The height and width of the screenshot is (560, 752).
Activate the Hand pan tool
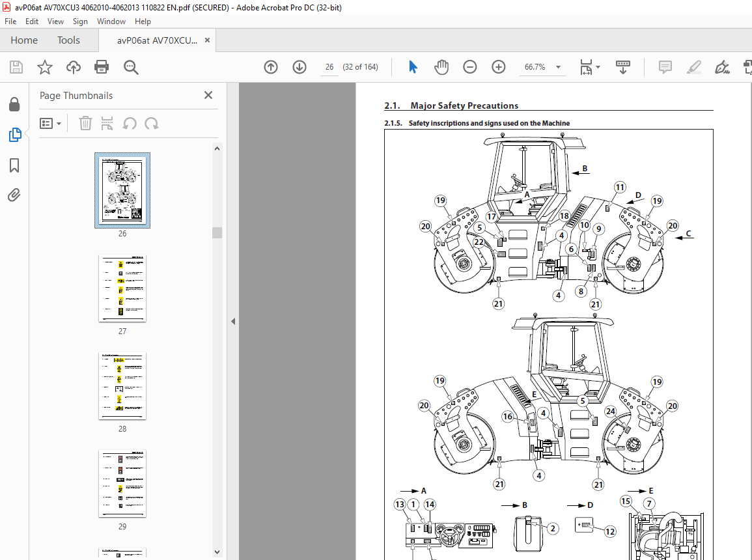441,67
